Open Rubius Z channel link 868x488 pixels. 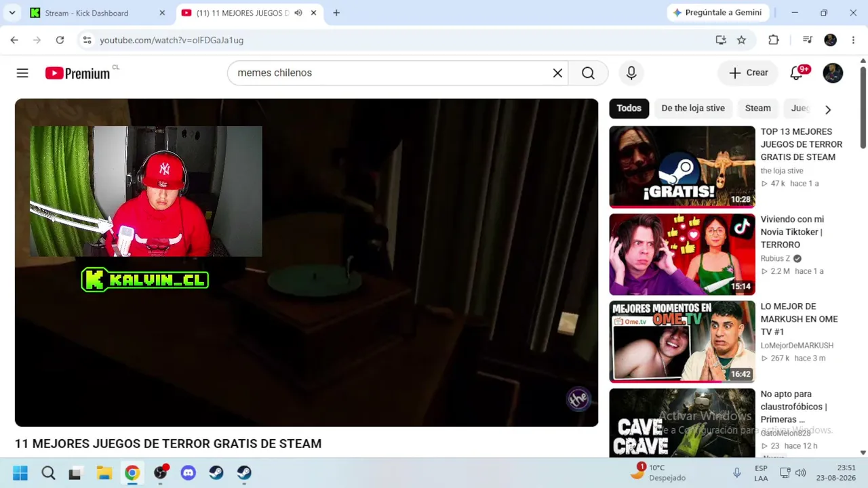pyautogui.click(x=775, y=258)
